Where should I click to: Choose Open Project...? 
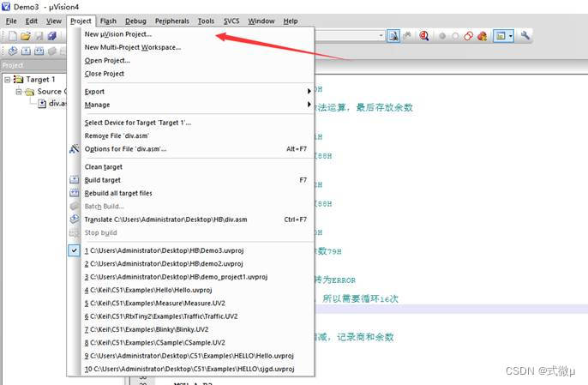pos(191,60)
